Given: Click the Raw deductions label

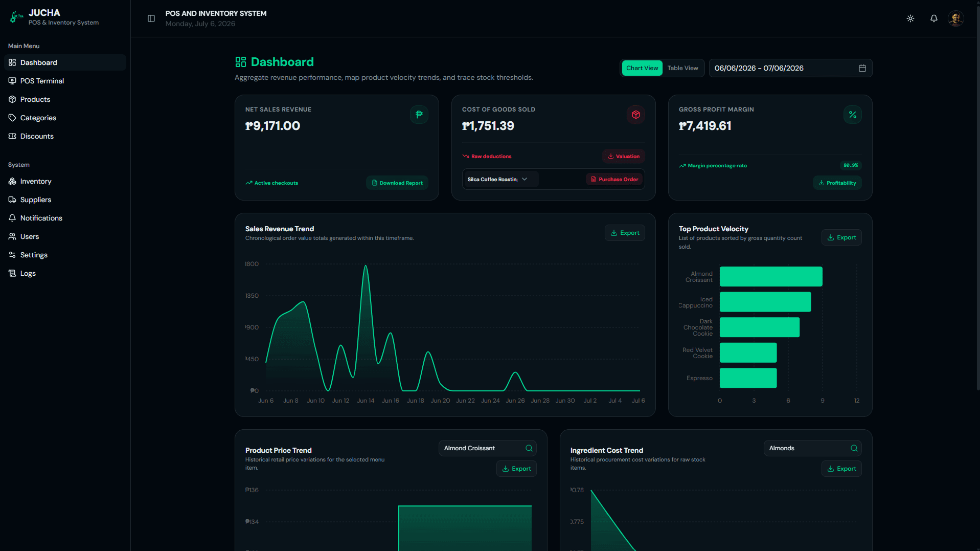Looking at the screenshot, I should click(x=491, y=157).
